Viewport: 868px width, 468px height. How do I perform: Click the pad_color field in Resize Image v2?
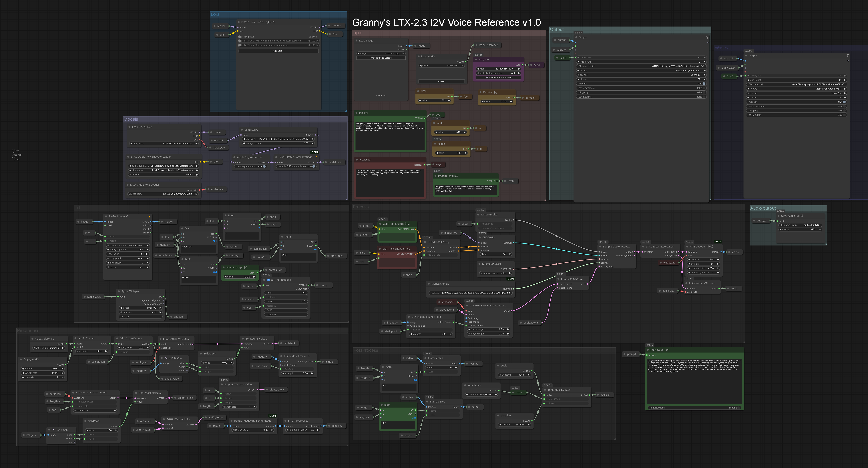click(x=128, y=254)
